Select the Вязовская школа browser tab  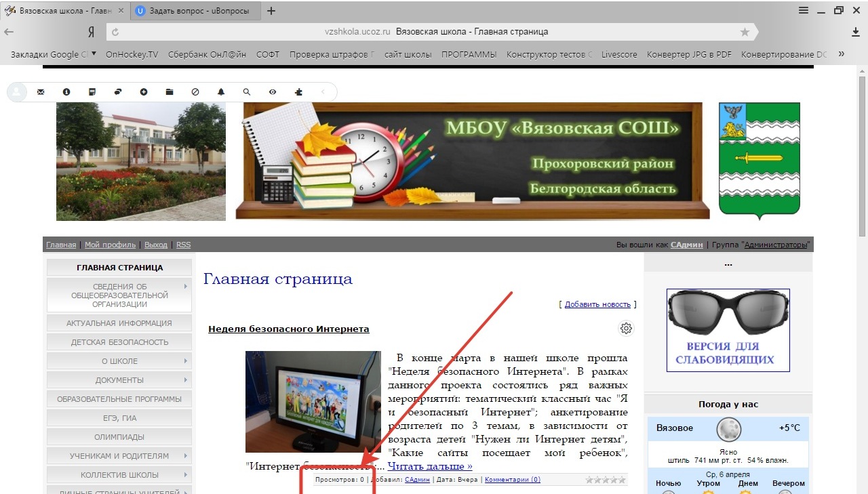[x=65, y=11]
